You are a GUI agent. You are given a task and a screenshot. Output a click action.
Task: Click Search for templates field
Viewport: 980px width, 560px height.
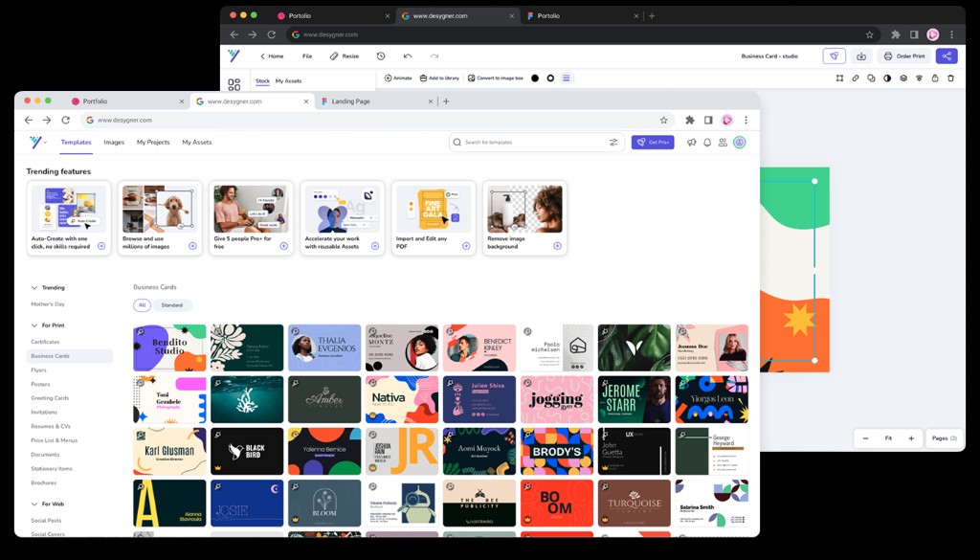(x=536, y=143)
